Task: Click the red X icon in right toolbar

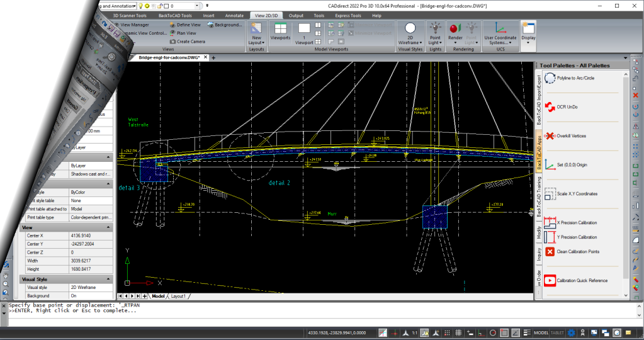Action: [636, 95]
